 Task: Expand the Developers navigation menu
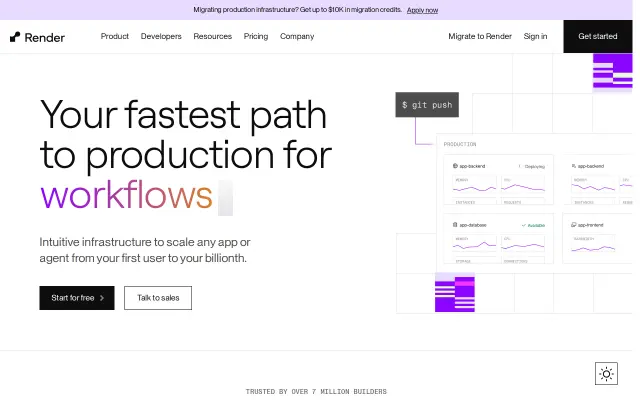[161, 36]
